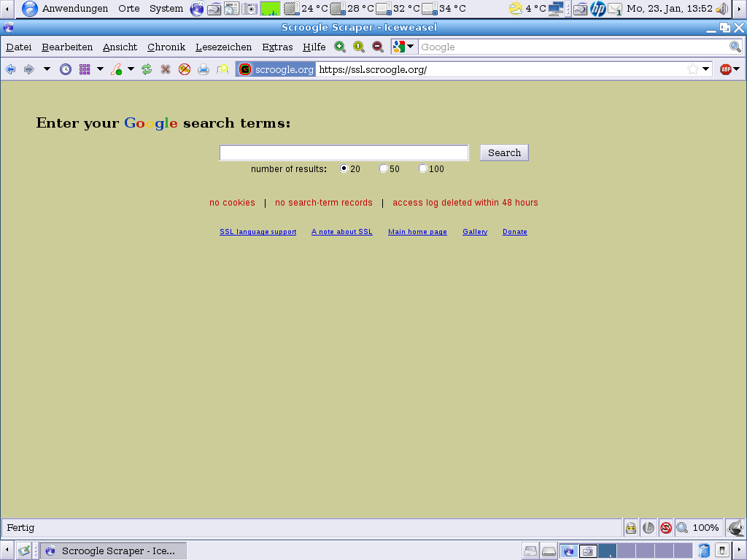Stop loading with the red X icon
The width and height of the screenshot is (747, 560).
tap(166, 69)
